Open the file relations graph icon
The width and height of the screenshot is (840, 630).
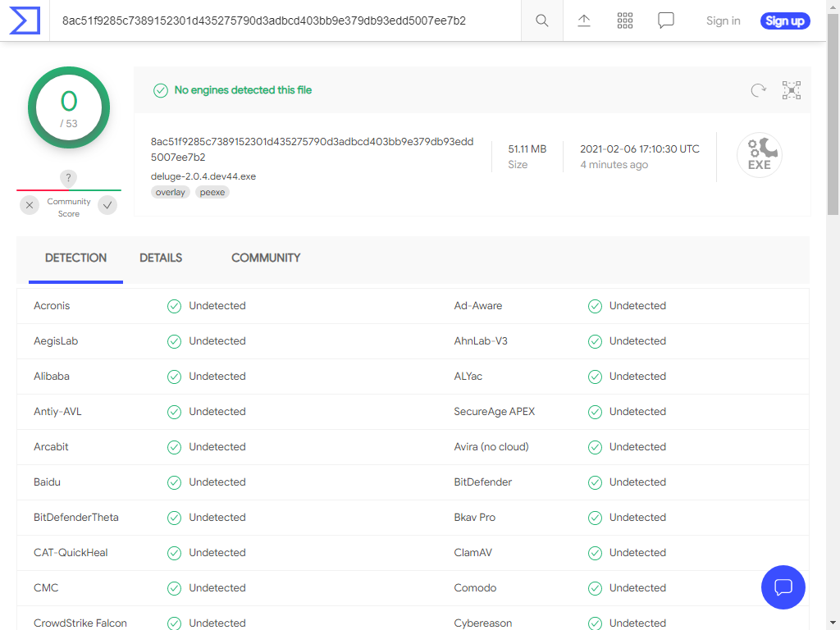tap(792, 90)
